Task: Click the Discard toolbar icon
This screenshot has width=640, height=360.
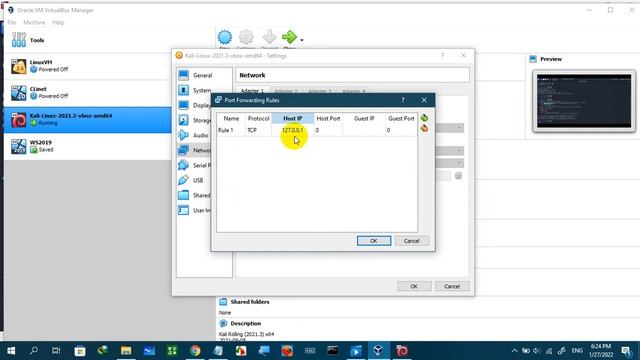Action: tap(269, 38)
